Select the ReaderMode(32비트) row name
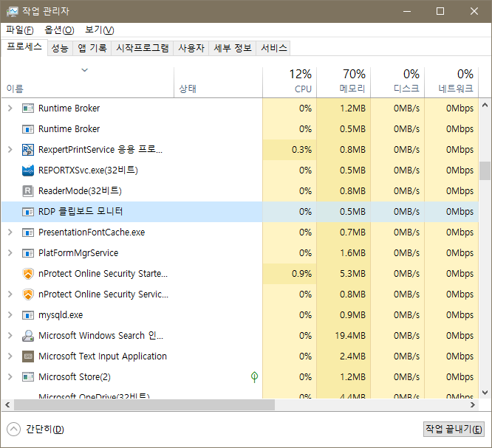Viewport: 492px width, 448px height. (80, 191)
